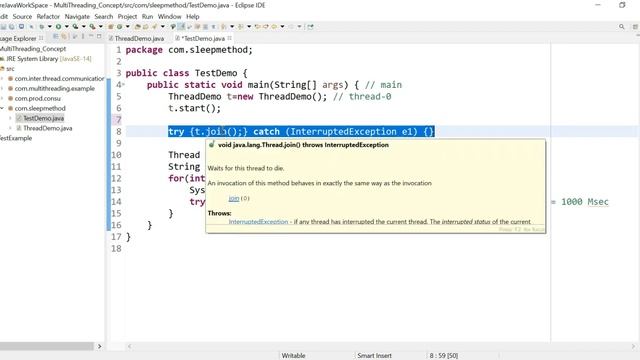
Task: Maximize the Package Explorer view
Action: (x=99, y=36)
